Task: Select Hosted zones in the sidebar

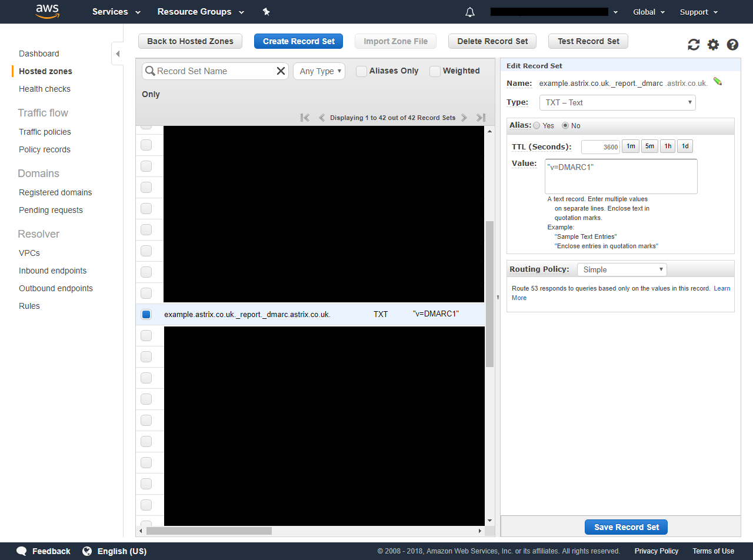Action: tap(45, 71)
